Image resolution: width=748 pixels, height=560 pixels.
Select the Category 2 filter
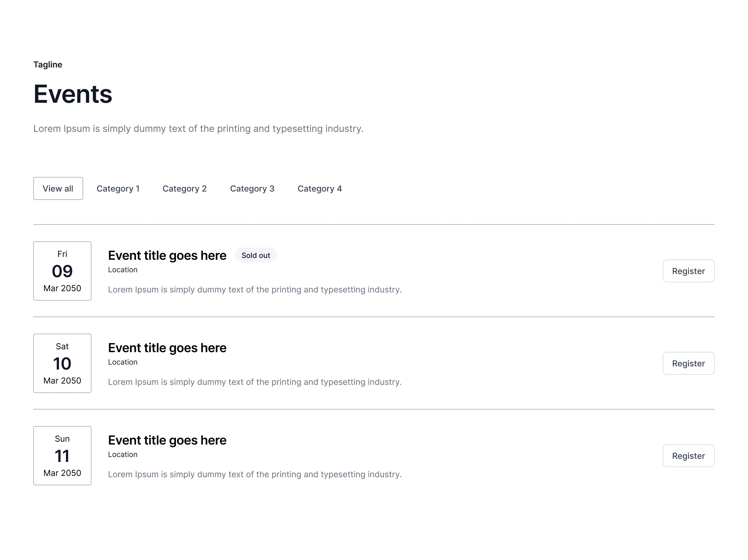tap(184, 188)
